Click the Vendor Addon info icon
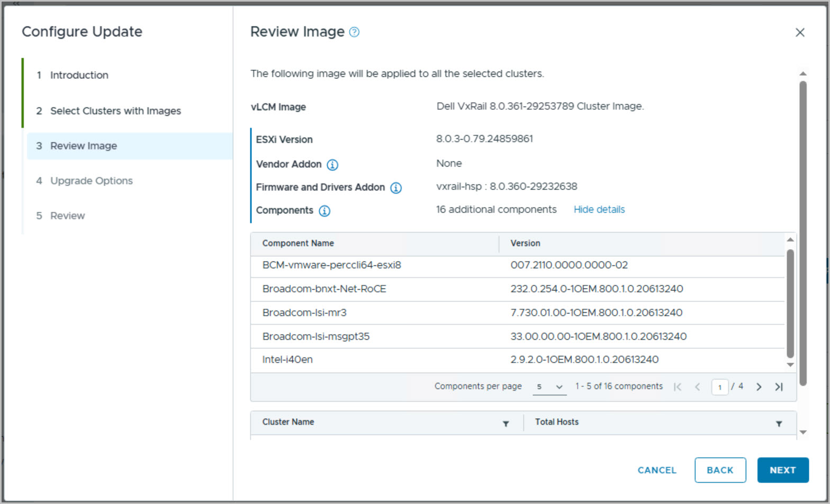Screen dimensions: 830x504 (332, 165)
